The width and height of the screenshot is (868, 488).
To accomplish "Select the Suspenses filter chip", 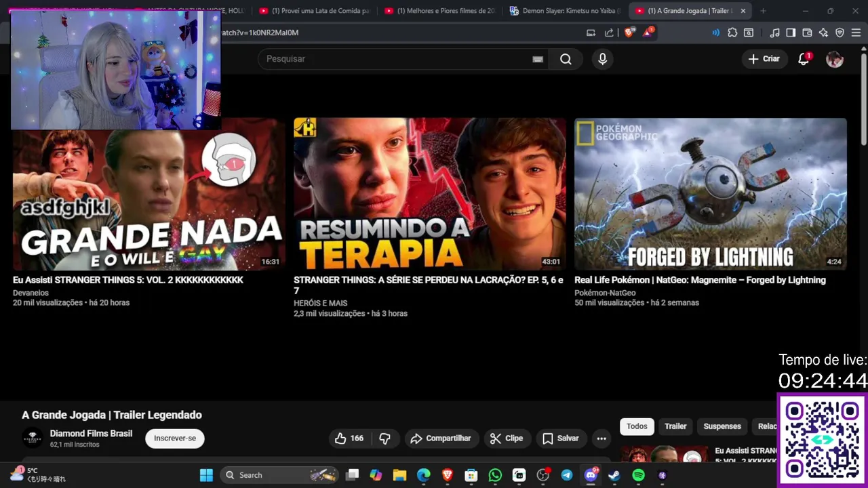I will pyautogui.click(x=722, y=426).
